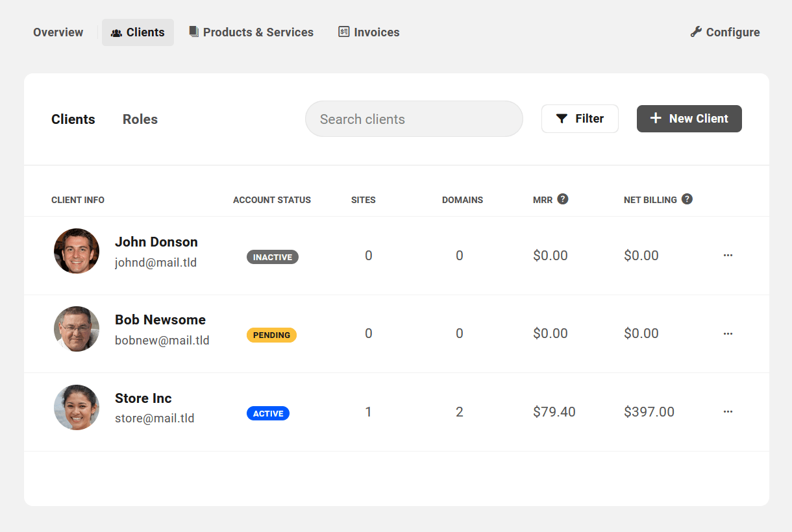The width and height of the screenshot is (792, 532).
Task: Select the Clients sub-tab heading
Action: tap(73, 119)
